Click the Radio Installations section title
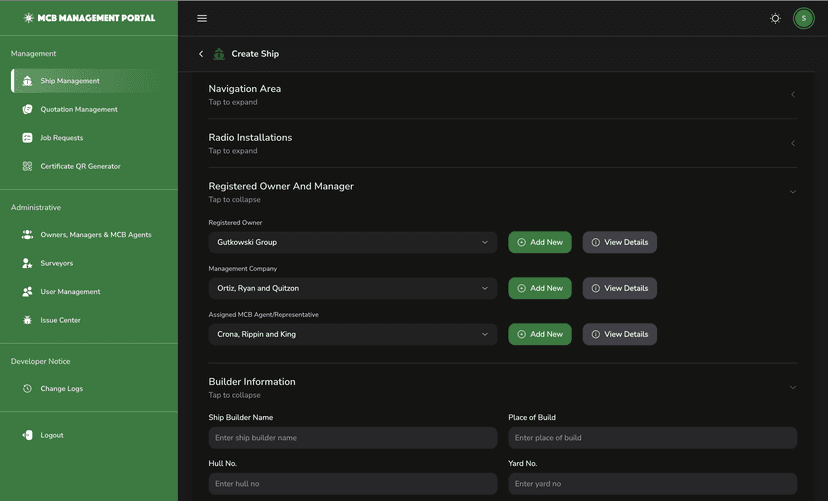This screenshot has height=501, width=828. tap(250, 137)
